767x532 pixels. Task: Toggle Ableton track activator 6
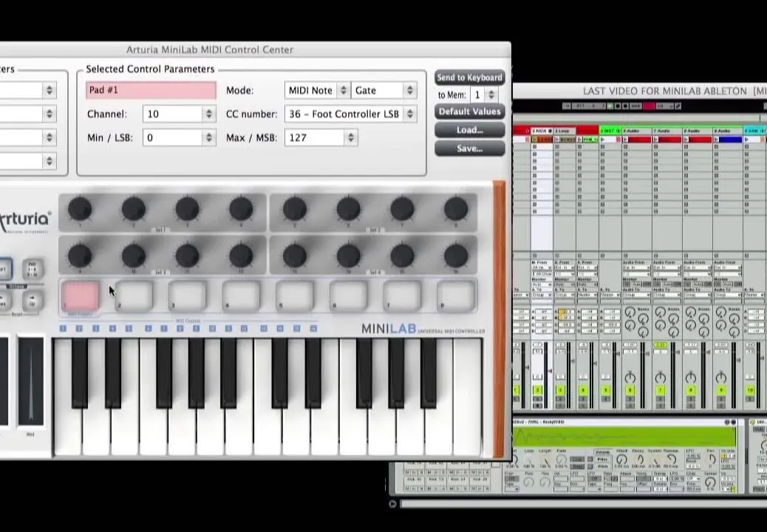click(630, 390)
